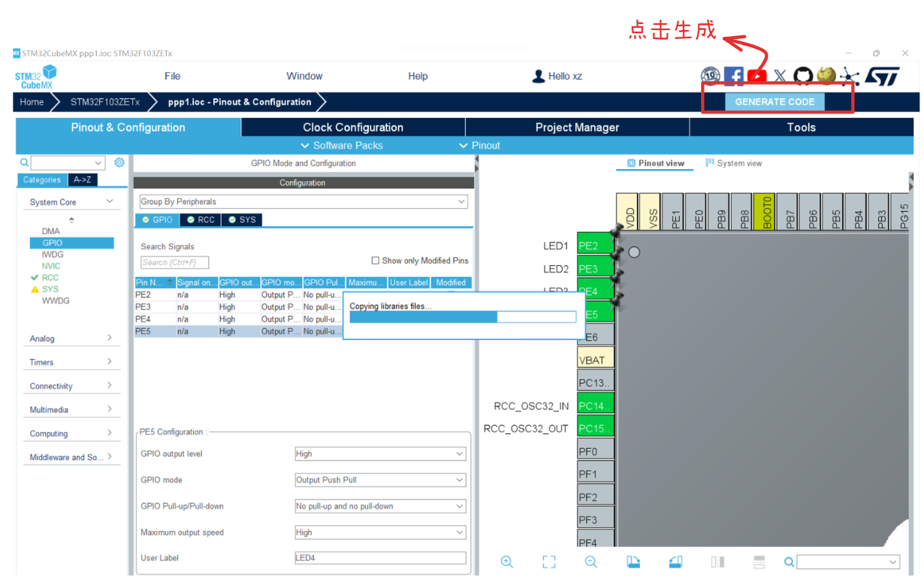This screenshot has height=582, width=924.
Task: Open the X (Twitter) icon
Action: pos(781,76)
